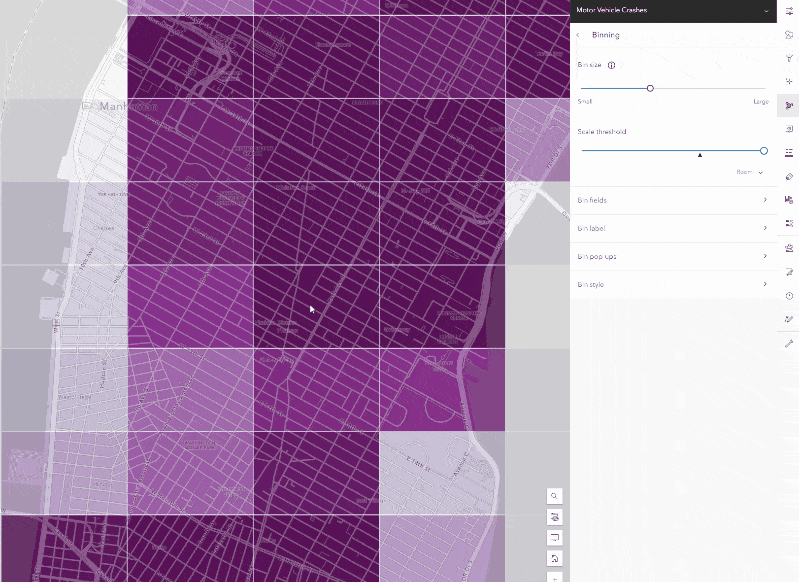
Task: Click the screen-shaped map widget button
Action: [554, 538]
